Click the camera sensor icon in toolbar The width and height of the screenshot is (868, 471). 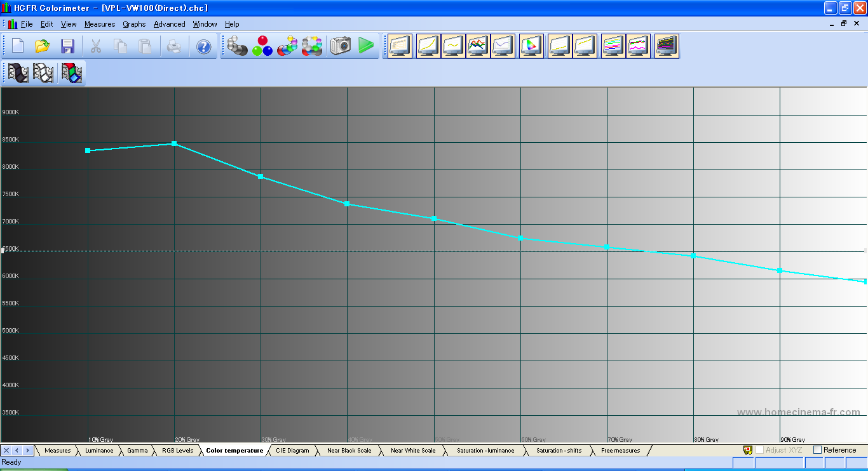click(341, 46)
